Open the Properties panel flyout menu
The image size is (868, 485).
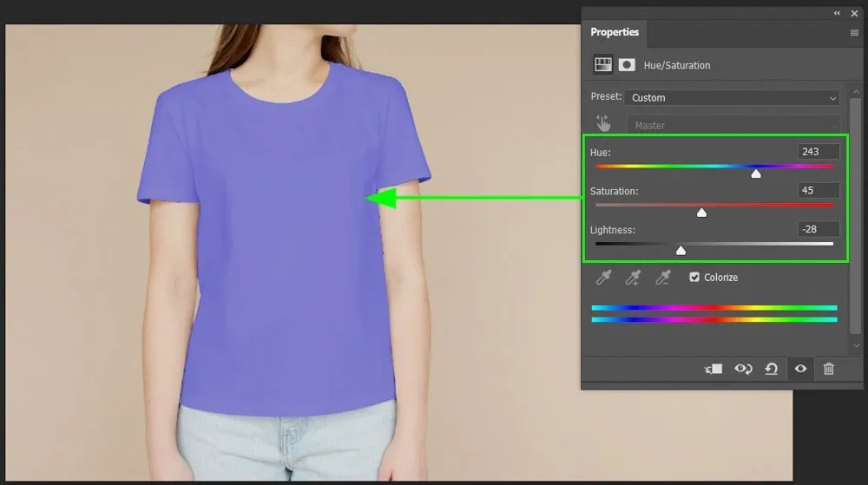854,33
